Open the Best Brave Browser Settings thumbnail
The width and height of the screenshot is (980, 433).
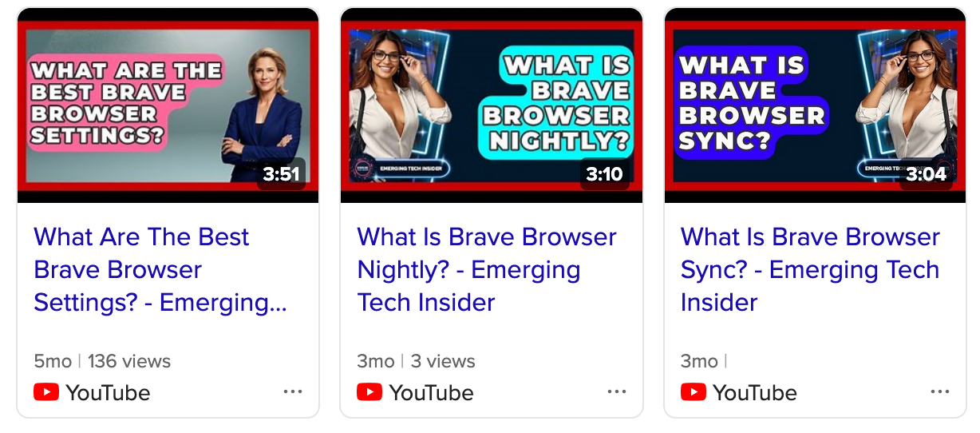(168, 105)
